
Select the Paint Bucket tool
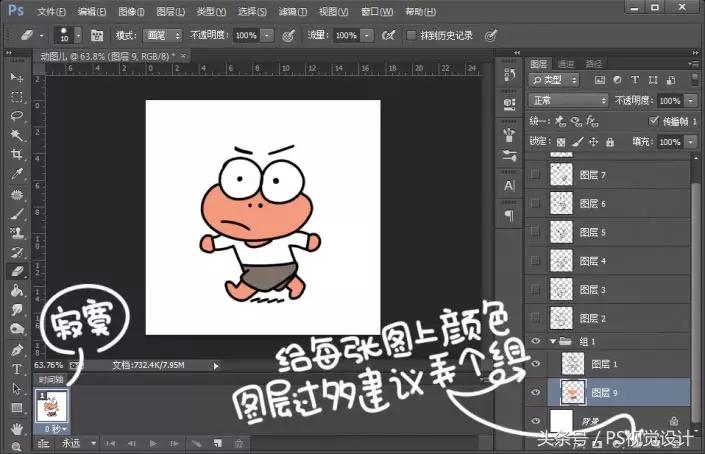tap(17, 291)
